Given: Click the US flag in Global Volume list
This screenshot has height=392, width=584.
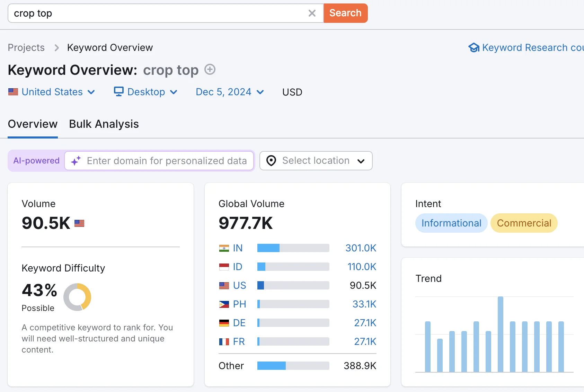Looking at the screenshot, I should pos(224,286).
